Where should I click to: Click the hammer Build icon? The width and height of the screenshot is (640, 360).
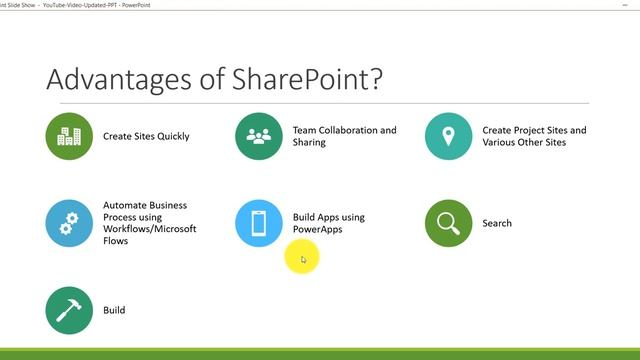69,310
